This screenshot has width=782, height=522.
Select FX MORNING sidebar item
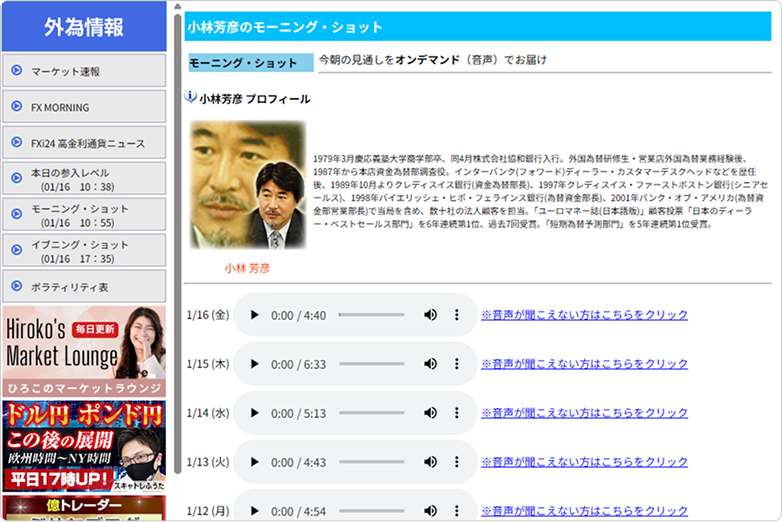[84, 107]
